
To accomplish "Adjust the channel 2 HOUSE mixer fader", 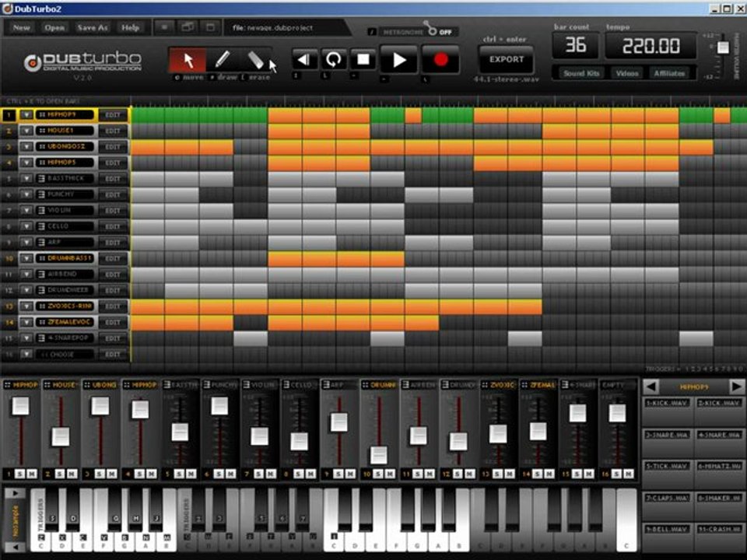I will 61,436.
